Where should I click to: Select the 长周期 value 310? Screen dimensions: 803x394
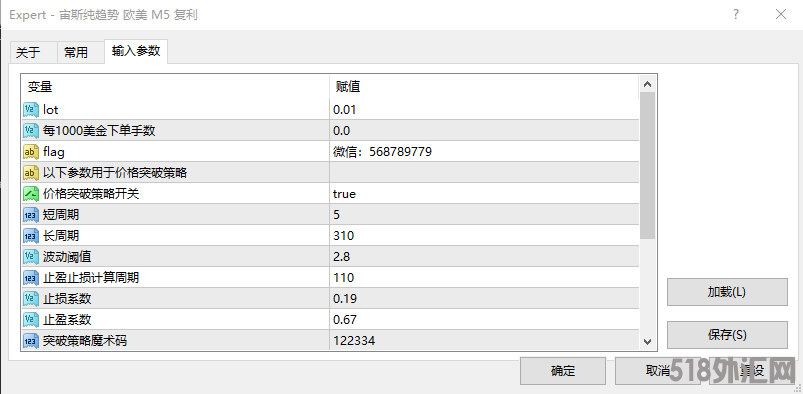(x=344, y=236)
